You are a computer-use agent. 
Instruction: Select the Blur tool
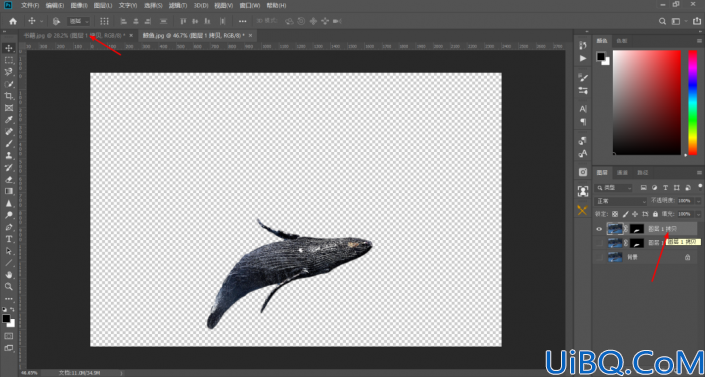pos(9,203)
